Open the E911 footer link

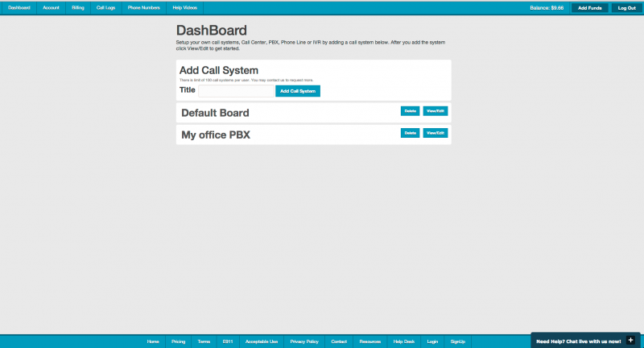click(227, 342)
